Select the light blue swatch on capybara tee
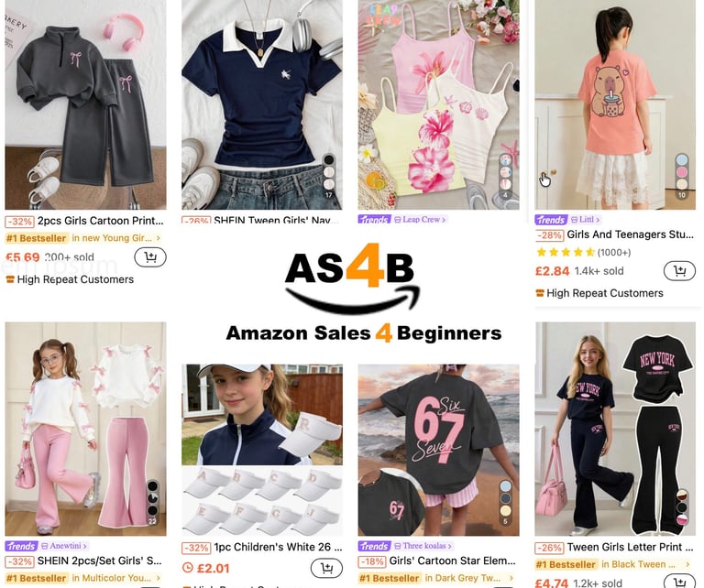 (x=682, y=160)
